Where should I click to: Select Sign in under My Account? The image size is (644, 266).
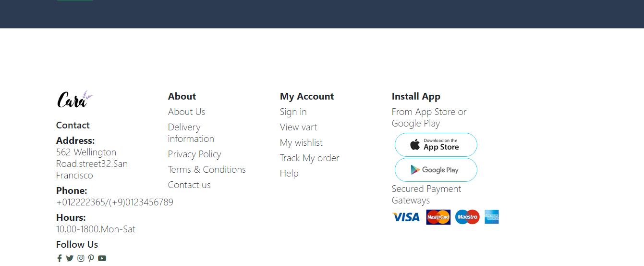pyautogui.click(x=293, y=112)
